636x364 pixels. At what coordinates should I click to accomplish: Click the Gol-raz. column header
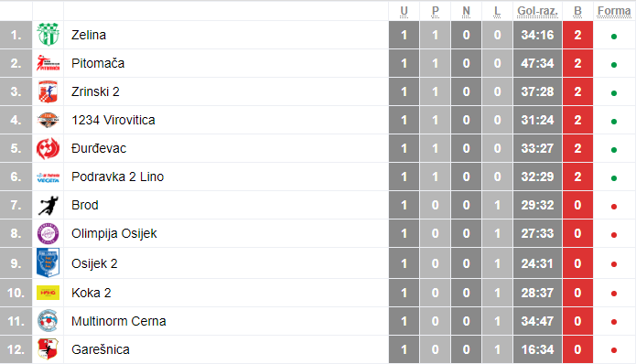pyautogui.click(x=537, y=11)
